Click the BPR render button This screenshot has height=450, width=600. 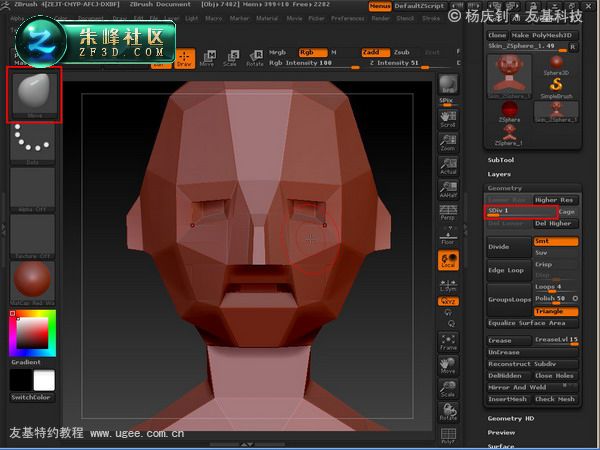448,85
